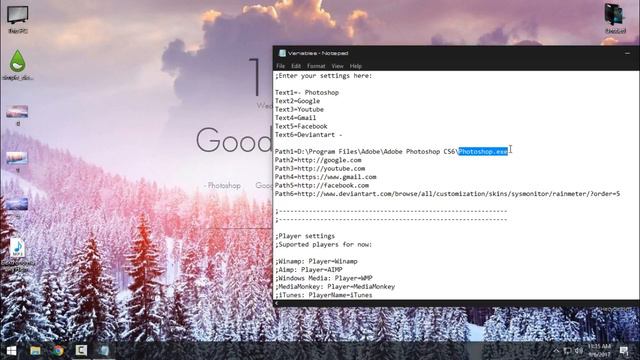Click the white C app taskbar icon
640x360 pixels.
click(81, 350)
